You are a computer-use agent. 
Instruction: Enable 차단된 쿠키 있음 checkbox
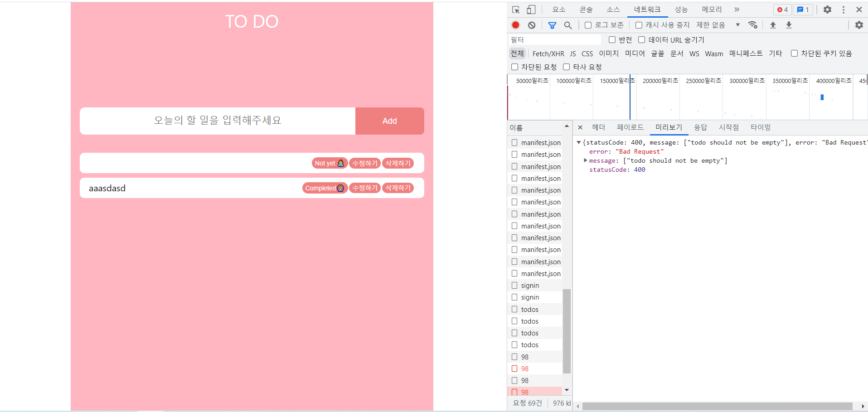tap(794, 53)
